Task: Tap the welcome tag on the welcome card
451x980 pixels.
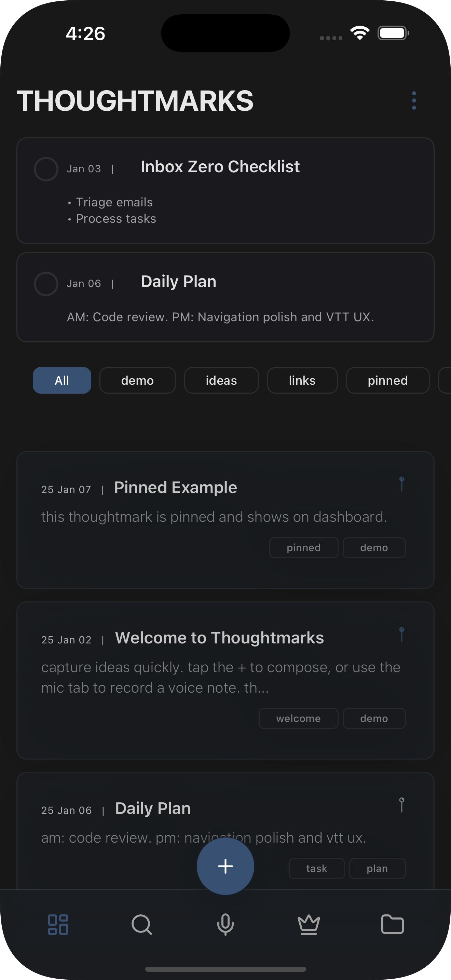Action: pos(299,718)
